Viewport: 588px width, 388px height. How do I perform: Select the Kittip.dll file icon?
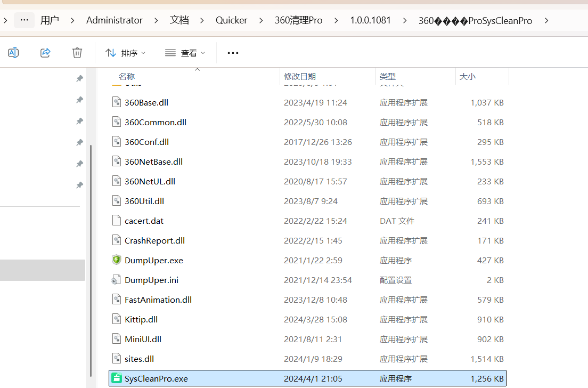point(117,319)
